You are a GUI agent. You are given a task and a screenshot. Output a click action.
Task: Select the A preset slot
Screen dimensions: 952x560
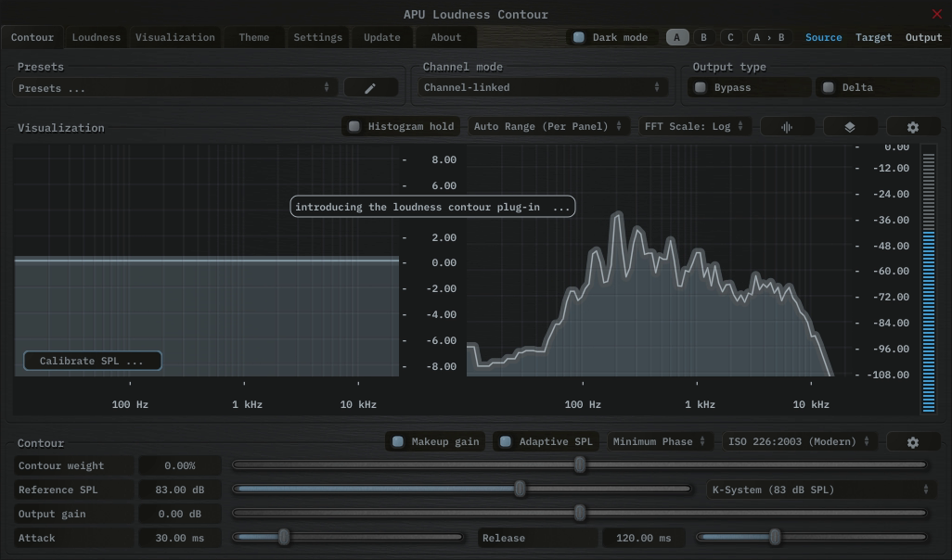[676, 37]
